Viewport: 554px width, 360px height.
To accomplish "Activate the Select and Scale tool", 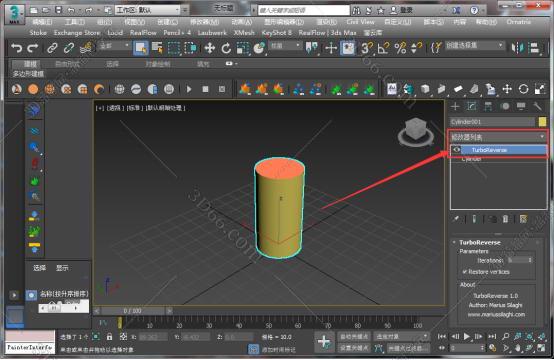I will (x=243, y=48).
